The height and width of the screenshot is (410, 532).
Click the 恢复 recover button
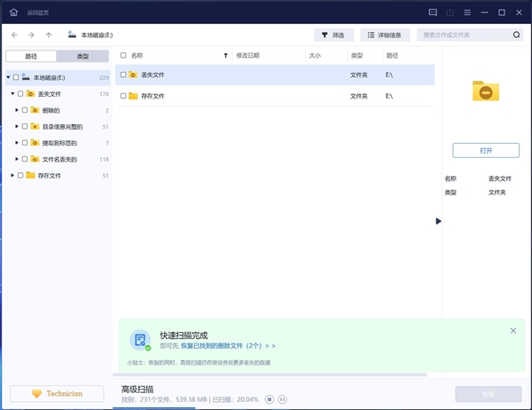(489, 394)
